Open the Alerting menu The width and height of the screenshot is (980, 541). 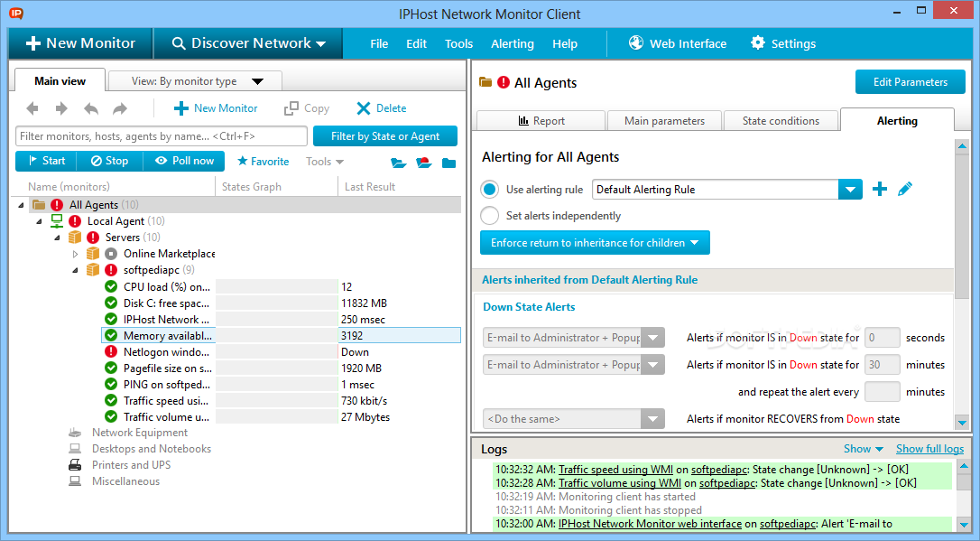pyautogui.click(x=513, y=43)
